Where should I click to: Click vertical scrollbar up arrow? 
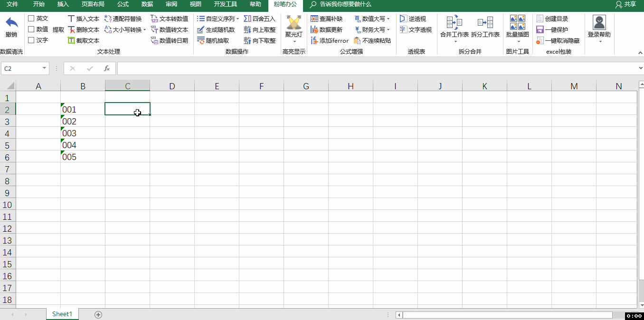click(641, 85)
